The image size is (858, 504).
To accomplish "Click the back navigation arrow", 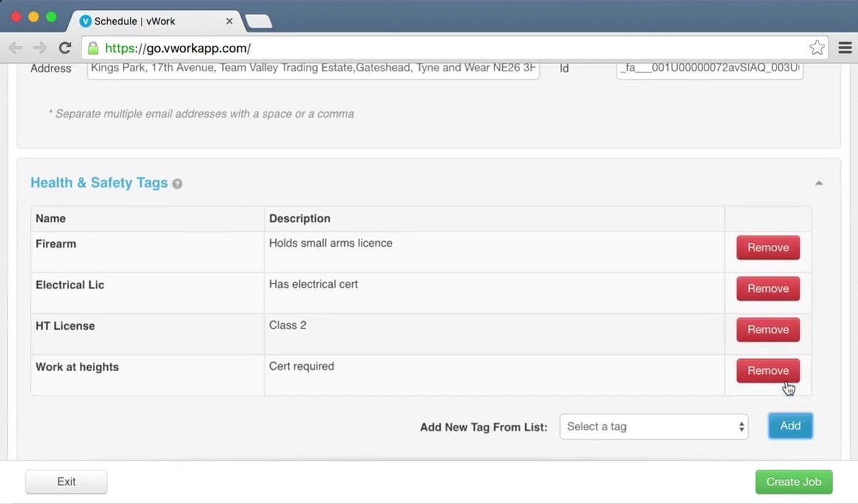I will point(16,48).
